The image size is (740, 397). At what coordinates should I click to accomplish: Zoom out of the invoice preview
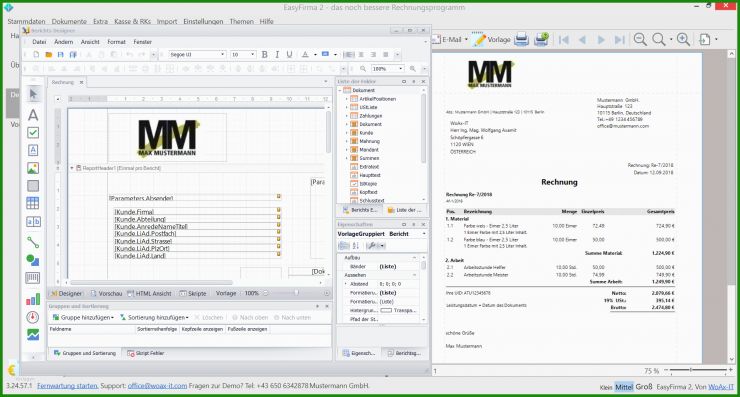tap(640, 40)
